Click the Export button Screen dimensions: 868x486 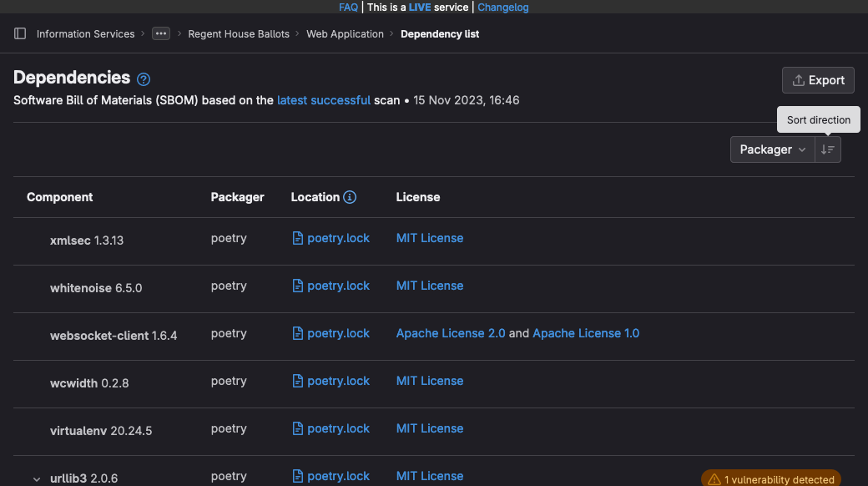coord(818,80)
